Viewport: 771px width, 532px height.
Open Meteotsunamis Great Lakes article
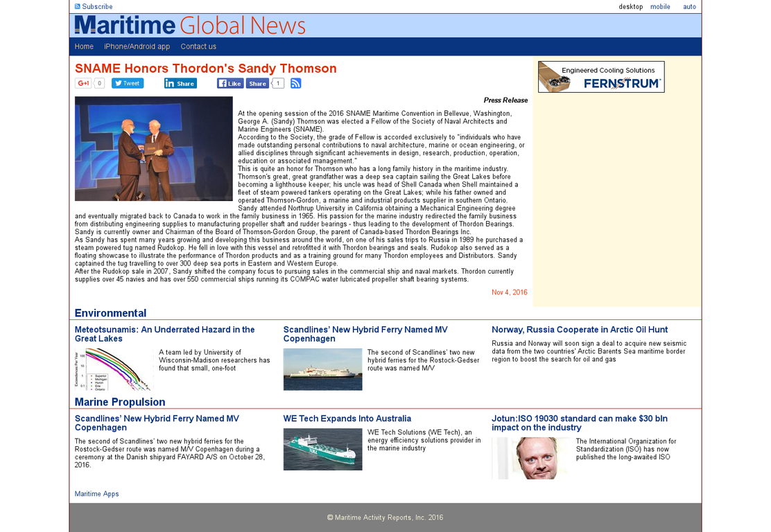pyautogui.click(x=165, y=334)
